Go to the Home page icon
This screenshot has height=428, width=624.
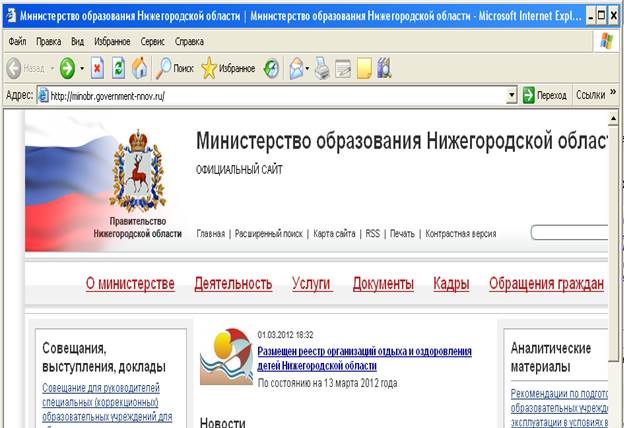(x=140, y=68)
